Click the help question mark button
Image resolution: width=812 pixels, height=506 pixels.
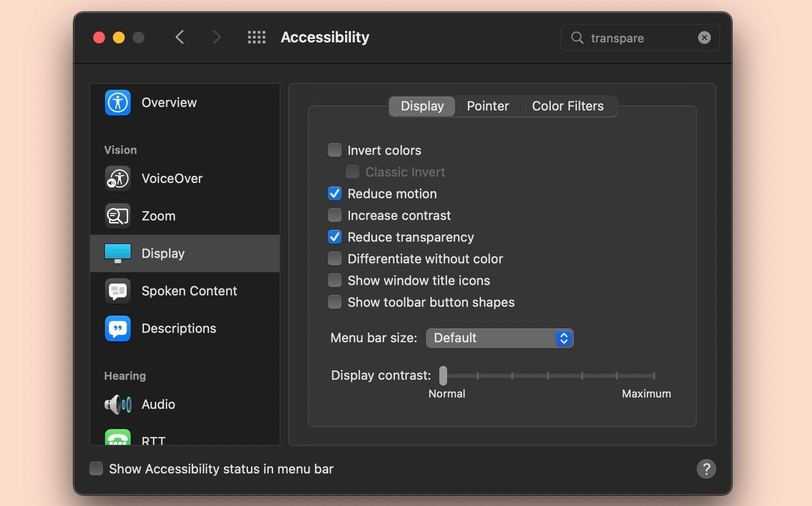(706, 469)
